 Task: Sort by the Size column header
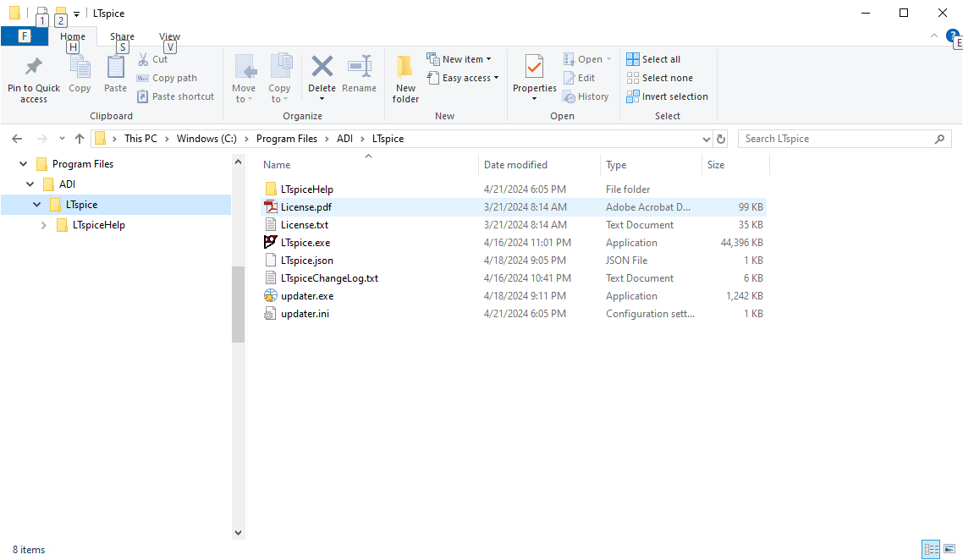[x=716, y=165]
